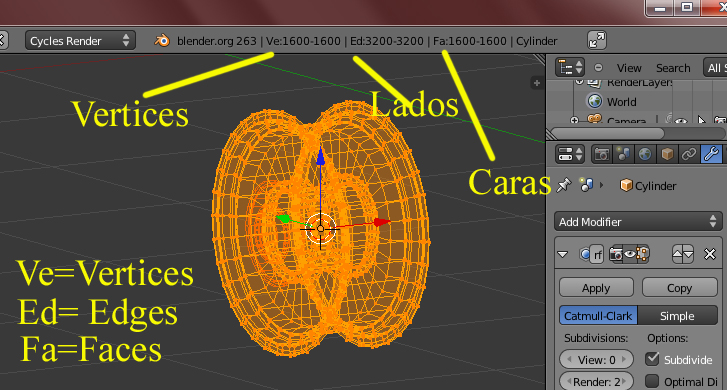
Task: Click the View: 0 value field
Action: [596, 359]
